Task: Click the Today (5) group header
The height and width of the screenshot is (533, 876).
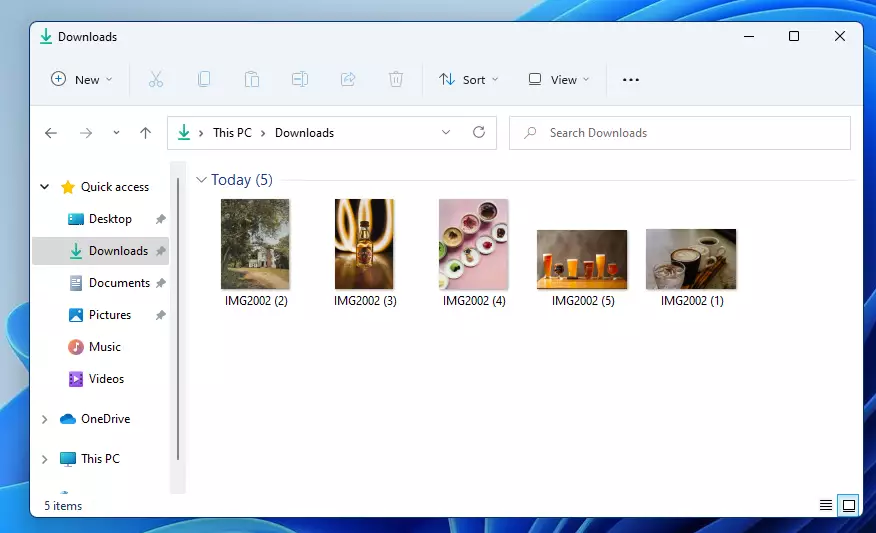Action: click(241, 180)
